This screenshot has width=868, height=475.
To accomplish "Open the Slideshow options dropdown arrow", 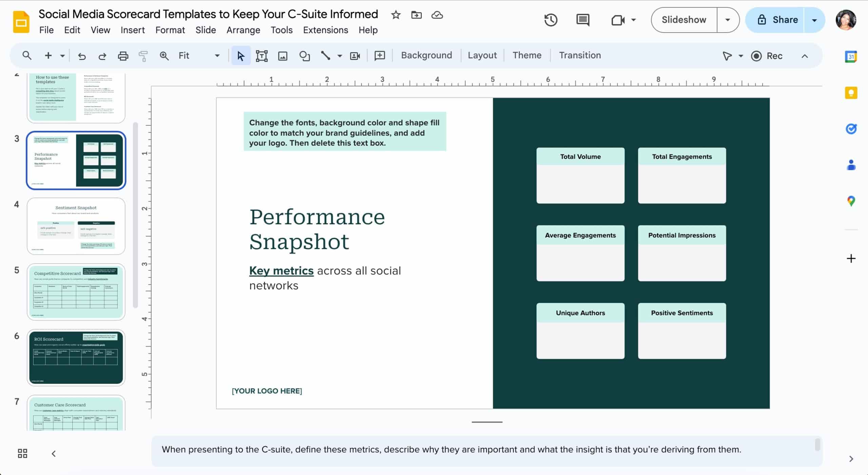I will 727,20.
